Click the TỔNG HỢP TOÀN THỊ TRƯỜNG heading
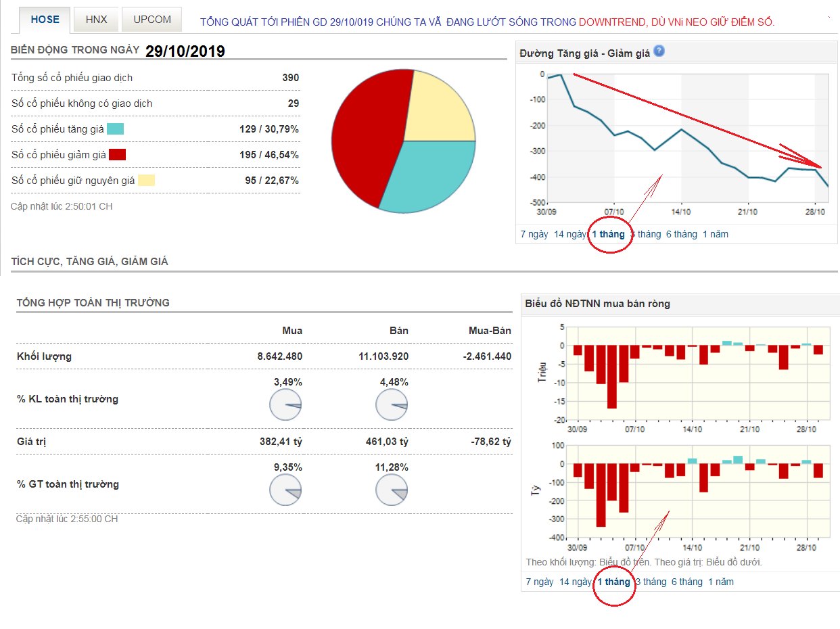This screenshot has width=840, height=629. click(93, 303)
